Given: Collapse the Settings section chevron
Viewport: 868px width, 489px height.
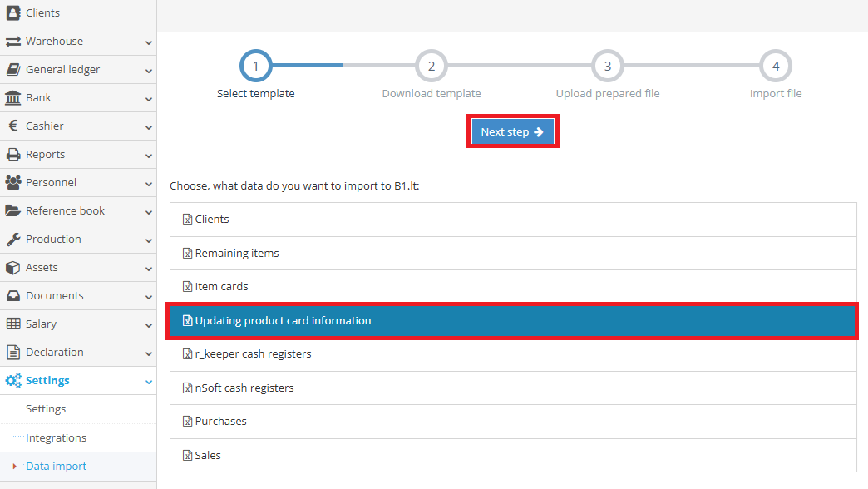Looking at the screenshot, I should coord(147,380).
